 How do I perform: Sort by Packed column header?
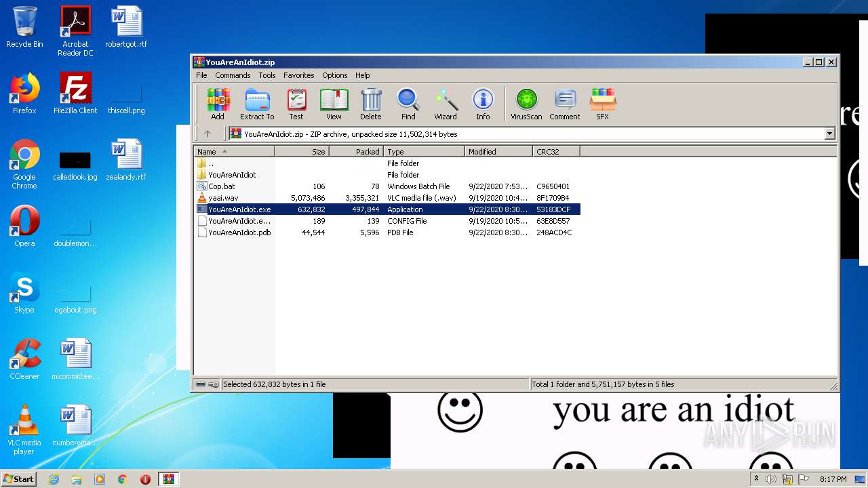(357, 152)
